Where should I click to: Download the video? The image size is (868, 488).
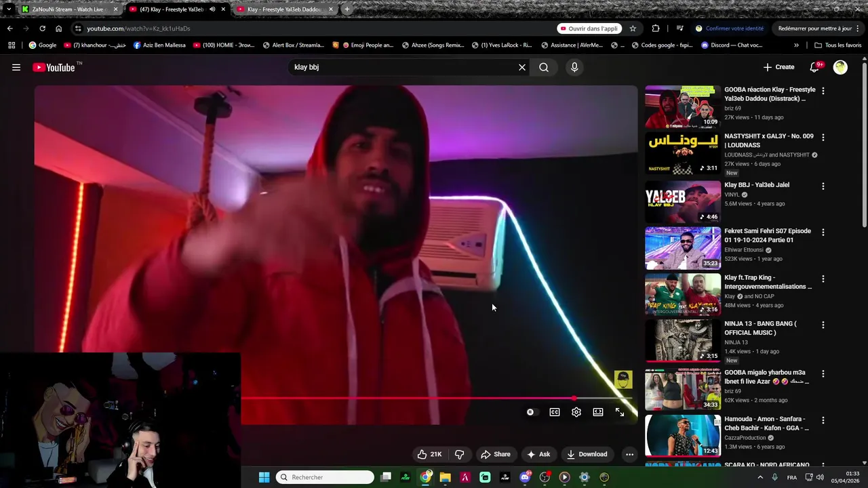(587, 454)
